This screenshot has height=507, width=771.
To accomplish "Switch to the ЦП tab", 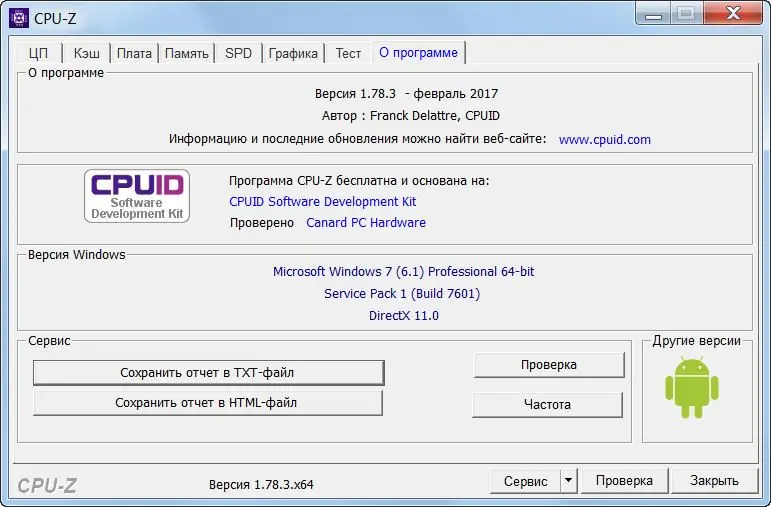I will point(38,53).
